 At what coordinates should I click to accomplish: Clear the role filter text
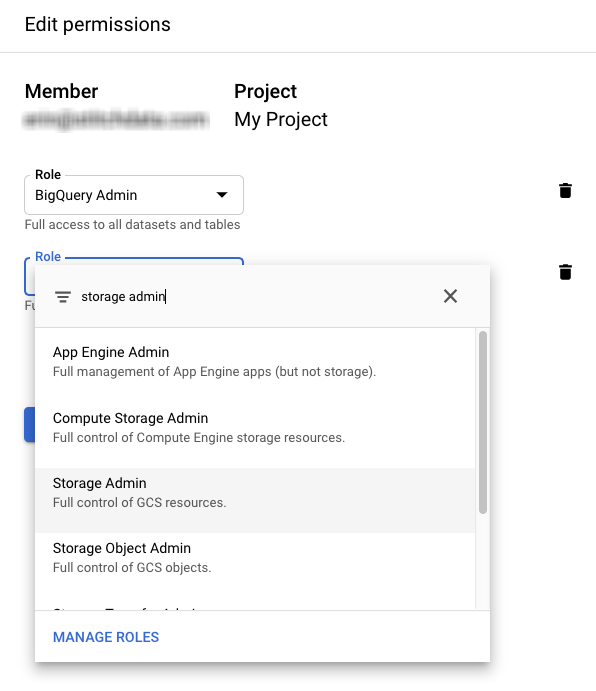click(x=450, y=296)
